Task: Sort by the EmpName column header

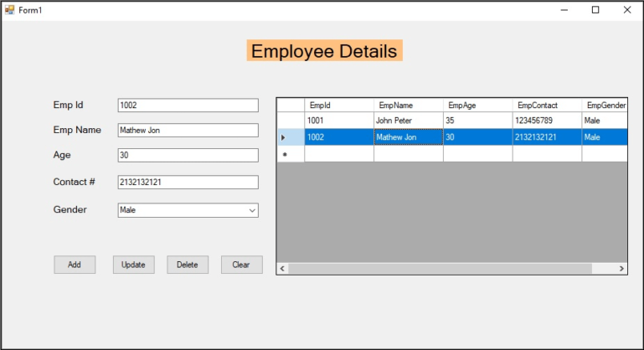Action: [x=409, y=106]
